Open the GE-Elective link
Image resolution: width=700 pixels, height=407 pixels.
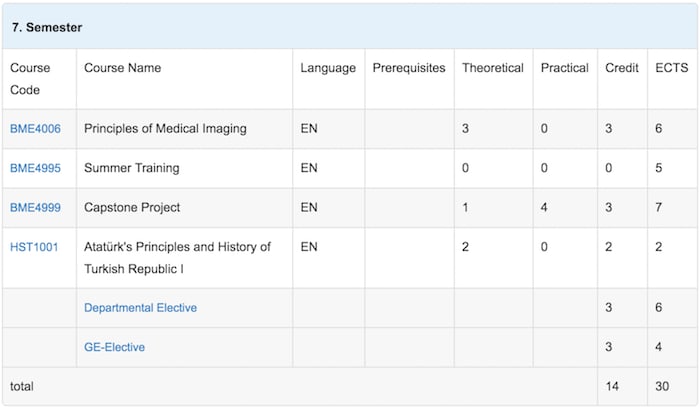click(114, 347)
